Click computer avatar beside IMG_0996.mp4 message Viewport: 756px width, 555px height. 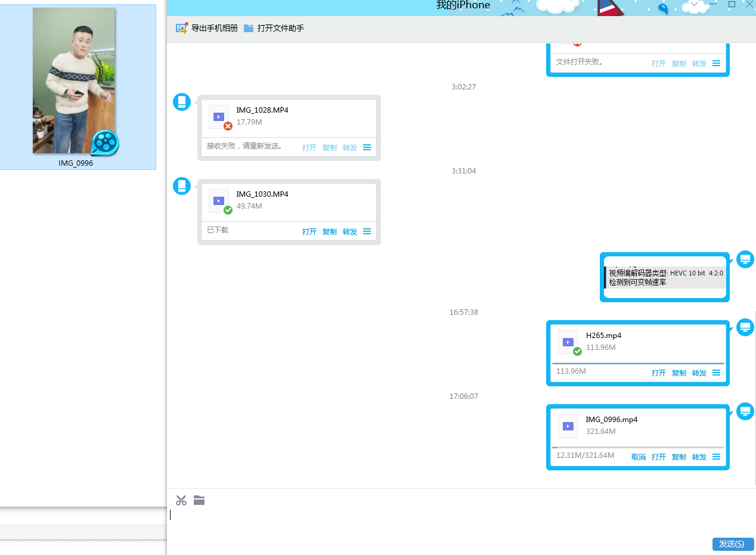click(x=745, y=411)
